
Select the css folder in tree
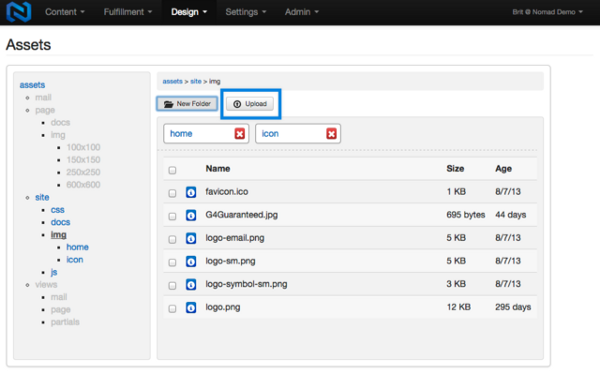[57, 210]
